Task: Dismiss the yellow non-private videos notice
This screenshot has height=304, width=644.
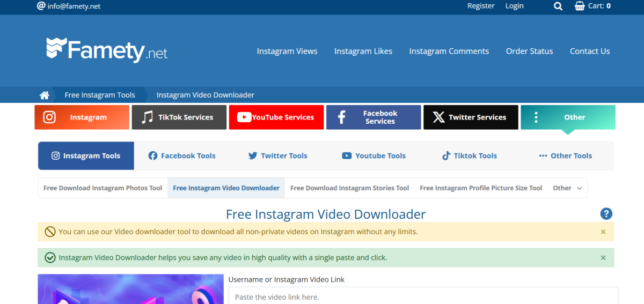Action: [x=603, y=232]
